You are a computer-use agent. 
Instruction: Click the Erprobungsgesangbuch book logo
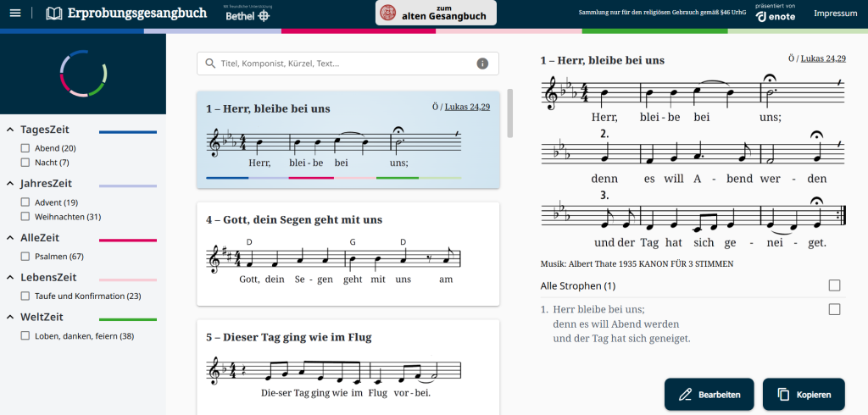point(54,14)
